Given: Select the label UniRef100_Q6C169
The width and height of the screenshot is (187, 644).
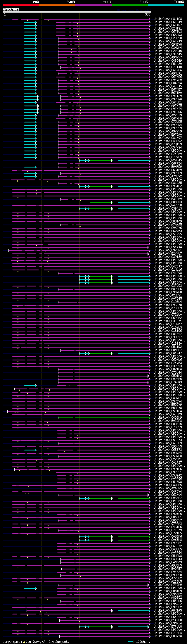Looking at the screenshot, I should (168, 170).
